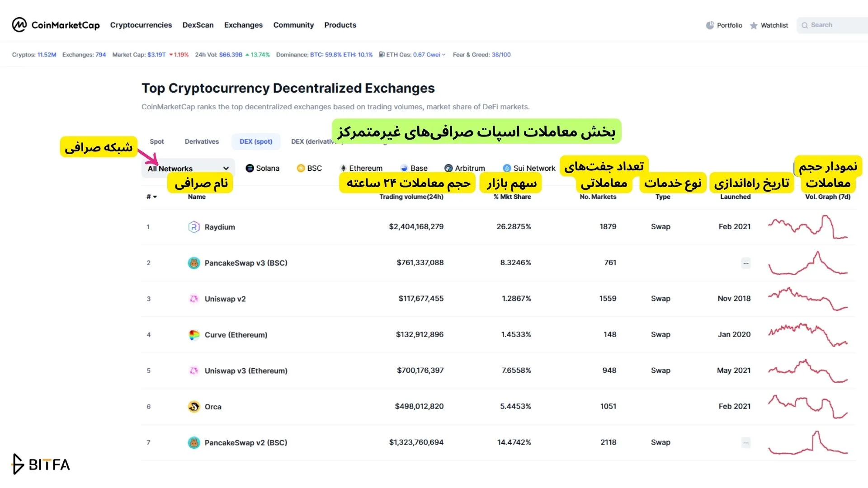868x488 pixels.
Task: Click the search magnifier icon
Action: [805, 25]
